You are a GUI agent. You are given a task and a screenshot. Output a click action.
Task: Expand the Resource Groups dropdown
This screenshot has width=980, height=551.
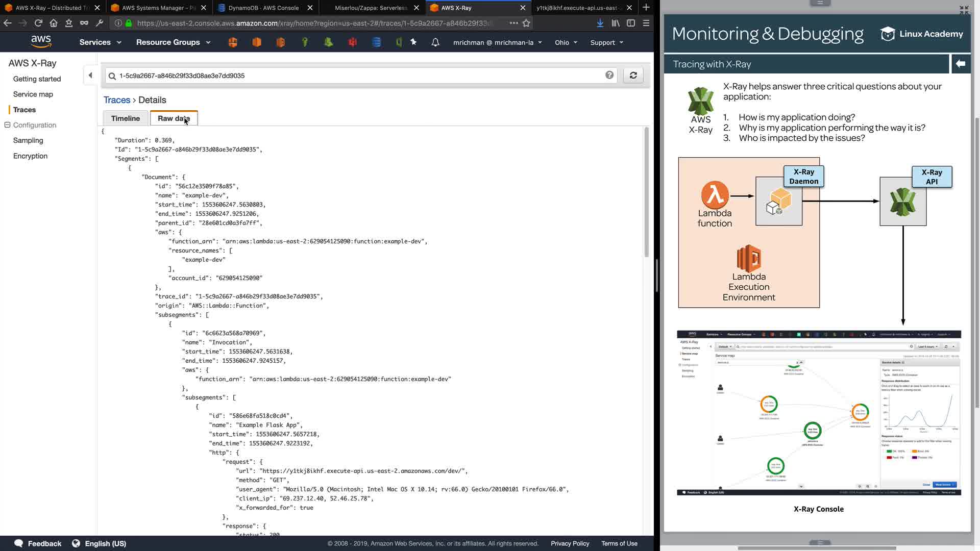click(x=173, y=42)
